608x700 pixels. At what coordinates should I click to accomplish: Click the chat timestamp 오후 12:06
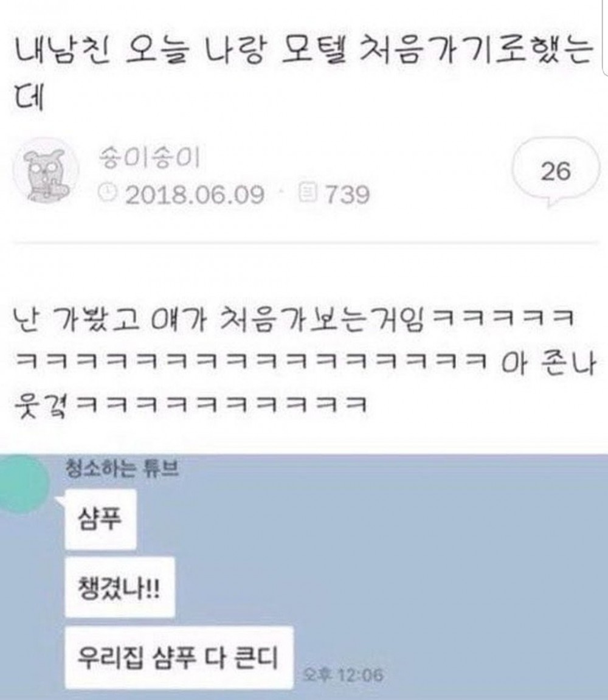(x=343, y=674)
